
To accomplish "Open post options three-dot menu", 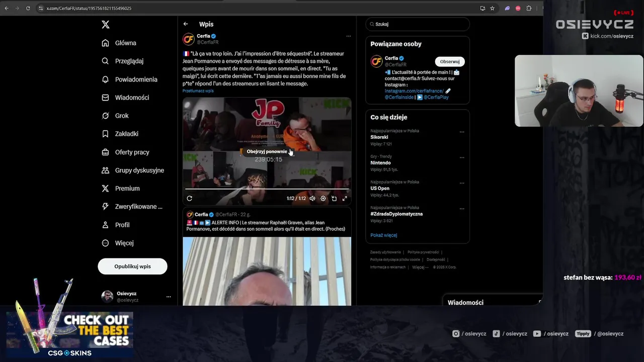I will (348, 36).
